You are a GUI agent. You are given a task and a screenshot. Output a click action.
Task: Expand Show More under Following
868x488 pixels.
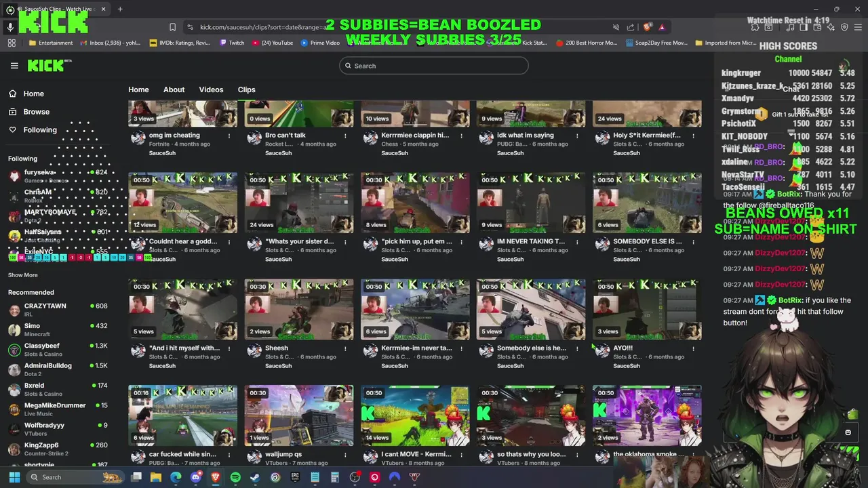[23, 275]
